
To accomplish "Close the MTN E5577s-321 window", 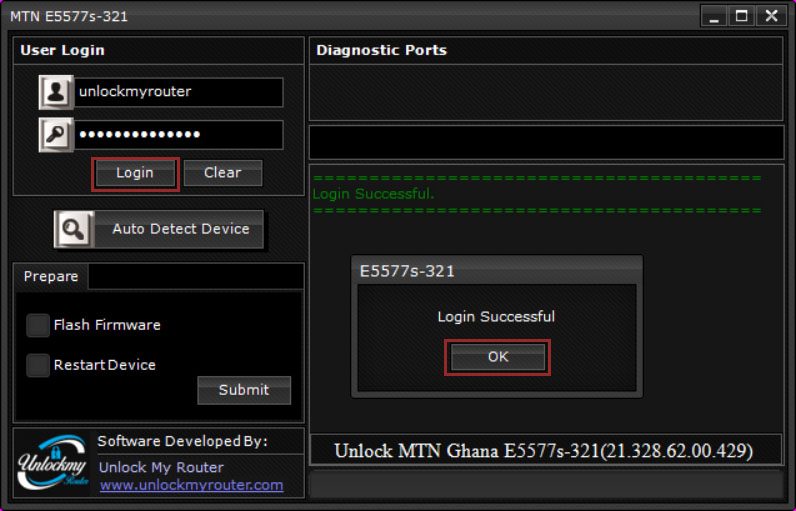I will tap(772, 16).
